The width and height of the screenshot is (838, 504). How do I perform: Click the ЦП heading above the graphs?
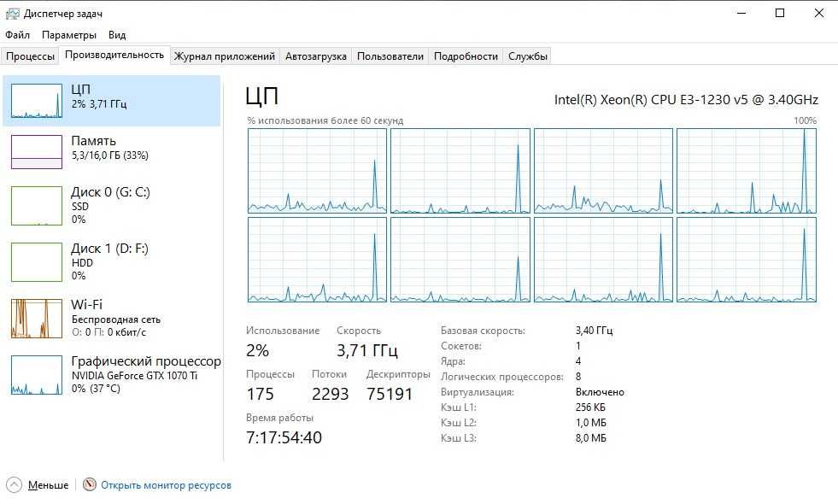pyautogui.click(x=262, y=97)
